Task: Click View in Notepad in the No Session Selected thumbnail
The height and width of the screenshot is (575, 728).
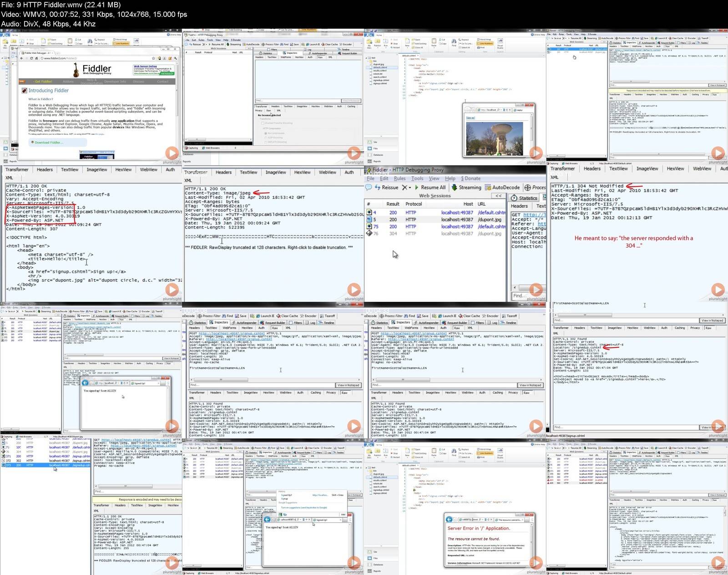Action: pos(351,101)
